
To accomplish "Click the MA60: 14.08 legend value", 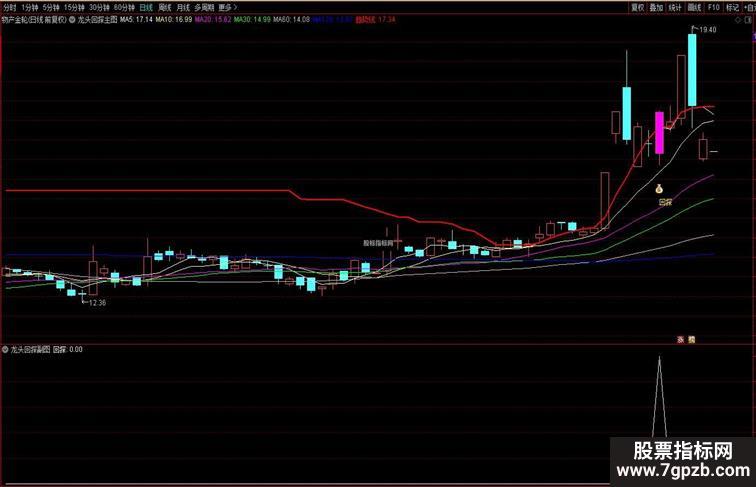I will pyautogui.click(x=291, y=20).
